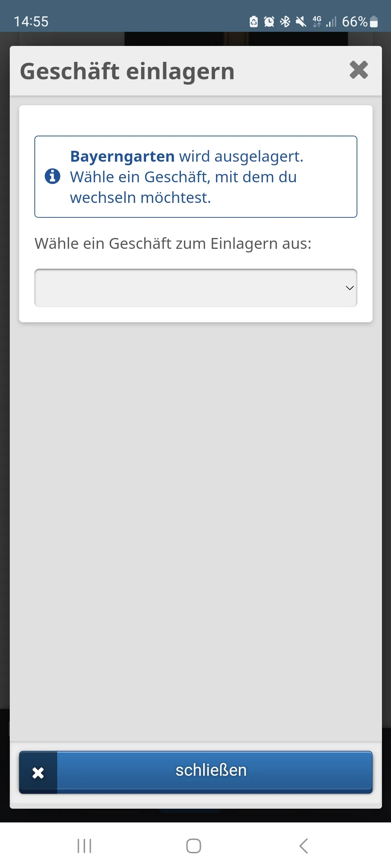The height and width of the screenshot is (868, 391).
Task: Tap the Bayerngarten bold name
Action: tap(122, 156)
